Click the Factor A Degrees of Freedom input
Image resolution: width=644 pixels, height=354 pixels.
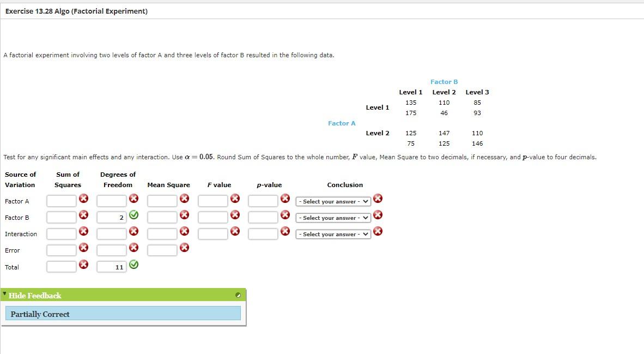tap(112, 201)
